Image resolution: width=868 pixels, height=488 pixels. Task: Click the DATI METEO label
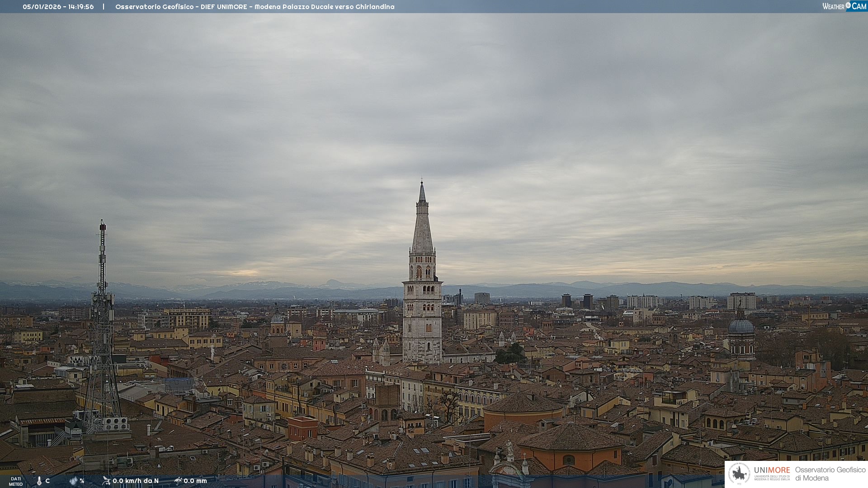tap(16, 481)
